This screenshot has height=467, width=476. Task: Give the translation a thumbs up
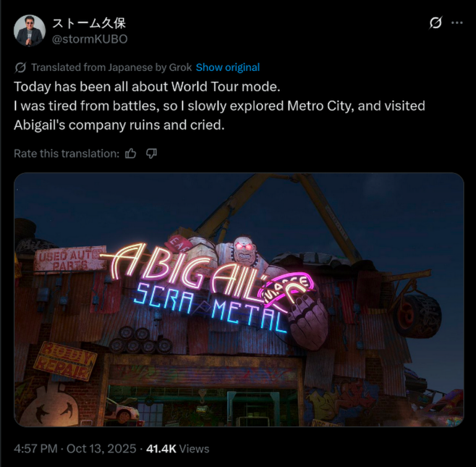point(131,153)
